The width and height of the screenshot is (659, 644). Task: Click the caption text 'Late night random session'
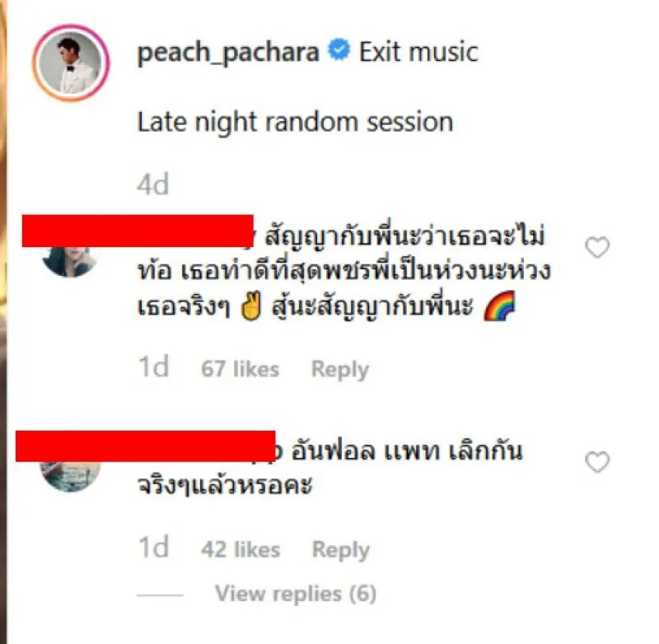point(295,122)
